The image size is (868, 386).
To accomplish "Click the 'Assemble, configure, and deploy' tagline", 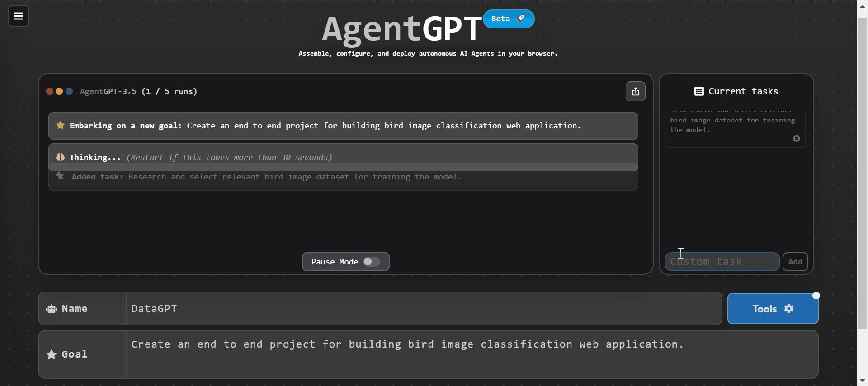I will 428,54.
